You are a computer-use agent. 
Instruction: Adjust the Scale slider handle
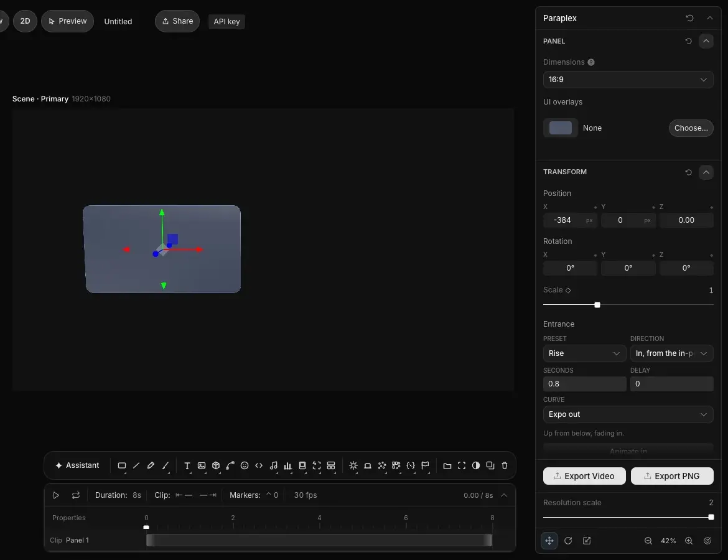click(x=597, y=305)
